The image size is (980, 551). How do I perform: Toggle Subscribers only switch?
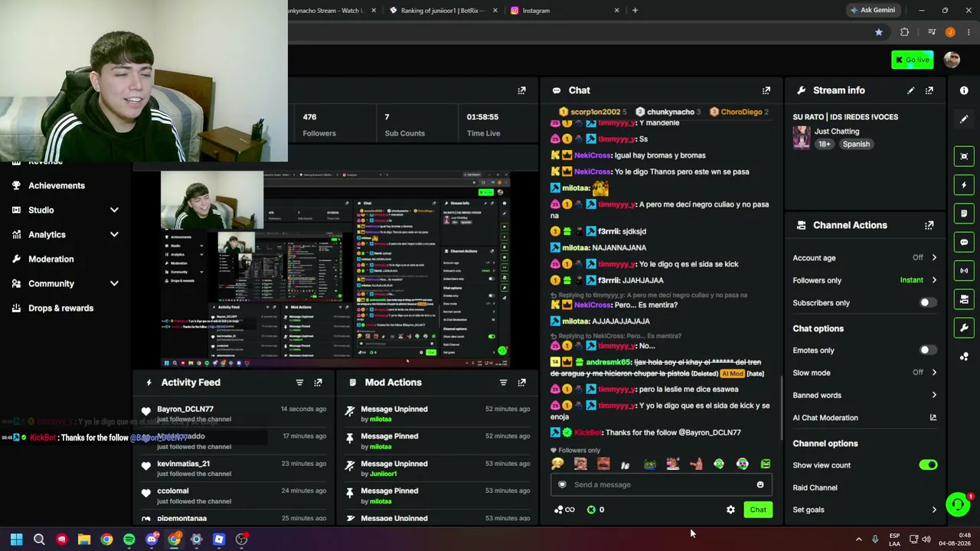point(927,303)
